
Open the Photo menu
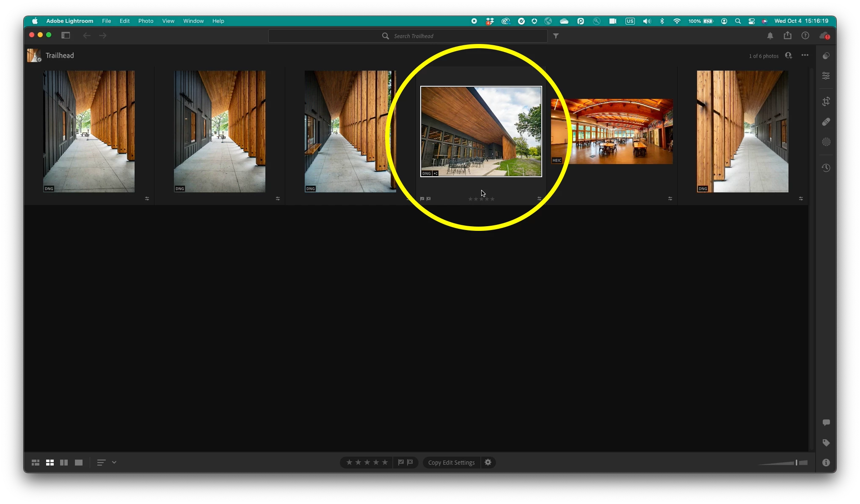pyautogui.click(x=146, y=21)
